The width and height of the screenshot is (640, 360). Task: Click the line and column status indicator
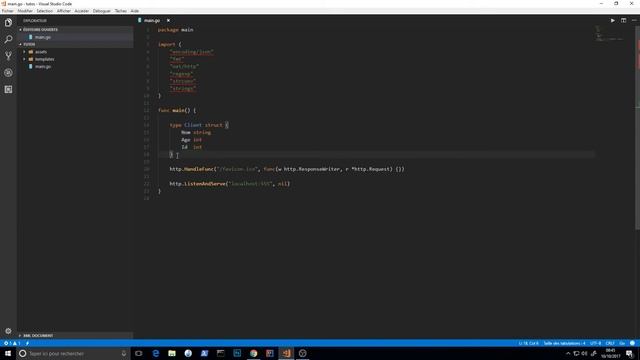pos(529,343)
